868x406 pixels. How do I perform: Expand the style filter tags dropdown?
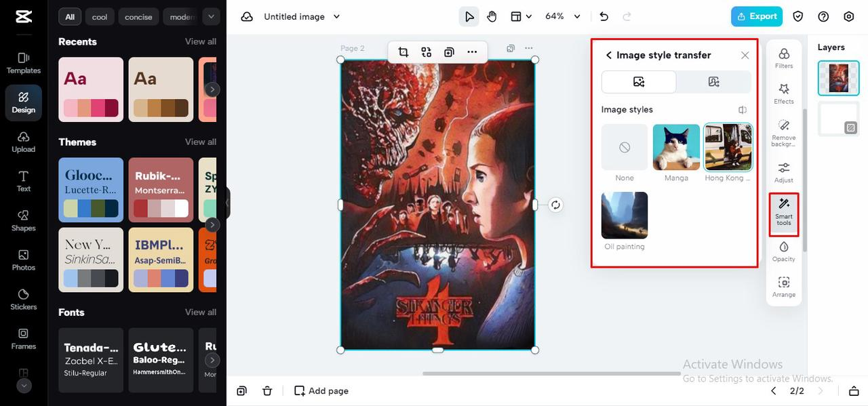(x=211, y=16)
